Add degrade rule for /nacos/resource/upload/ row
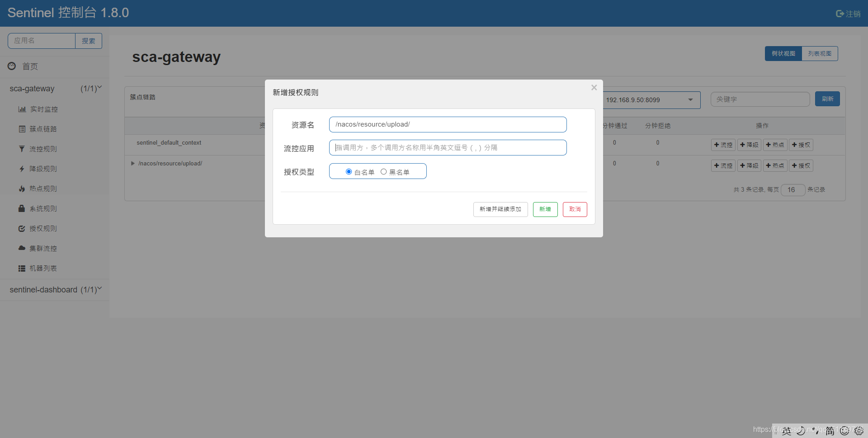 (749, 165)
